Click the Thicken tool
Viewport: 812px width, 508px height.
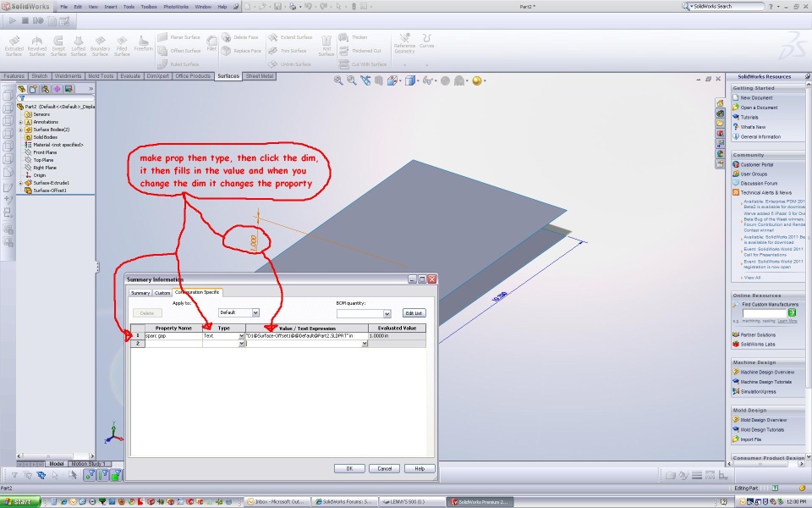[x=354, y=37]
